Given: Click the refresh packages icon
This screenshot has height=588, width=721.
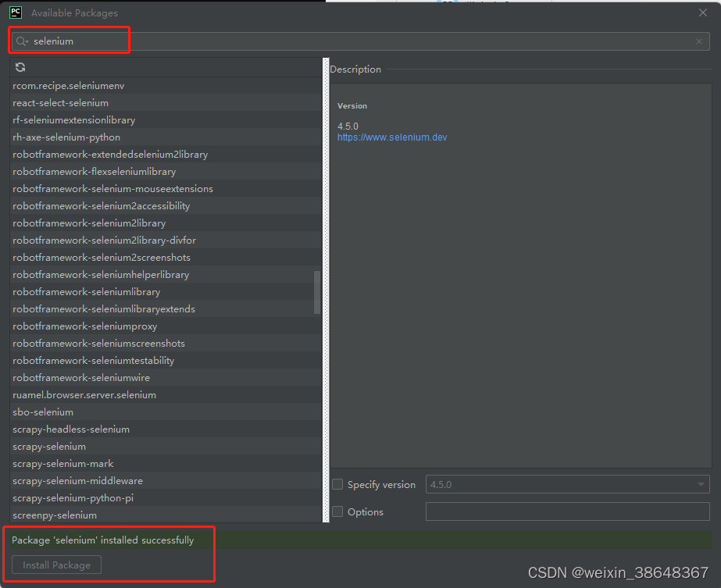Looking at the screenshot, I should [20, 68].
